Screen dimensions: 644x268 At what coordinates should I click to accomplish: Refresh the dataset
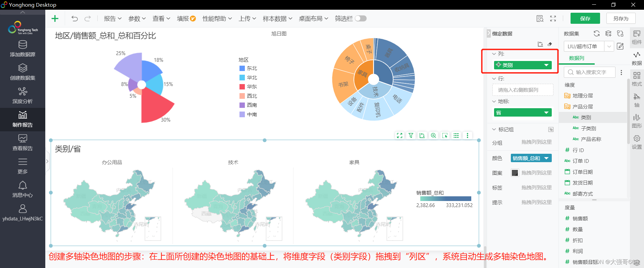pos(596,33)
